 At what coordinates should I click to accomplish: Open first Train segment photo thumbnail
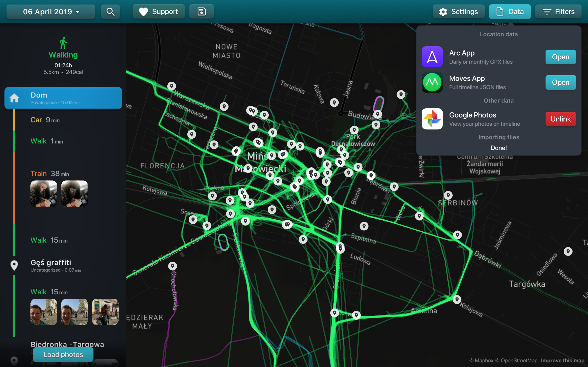point(44,194)
